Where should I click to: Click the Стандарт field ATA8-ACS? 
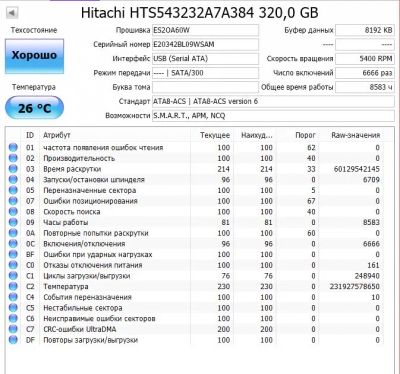point(273,101)
